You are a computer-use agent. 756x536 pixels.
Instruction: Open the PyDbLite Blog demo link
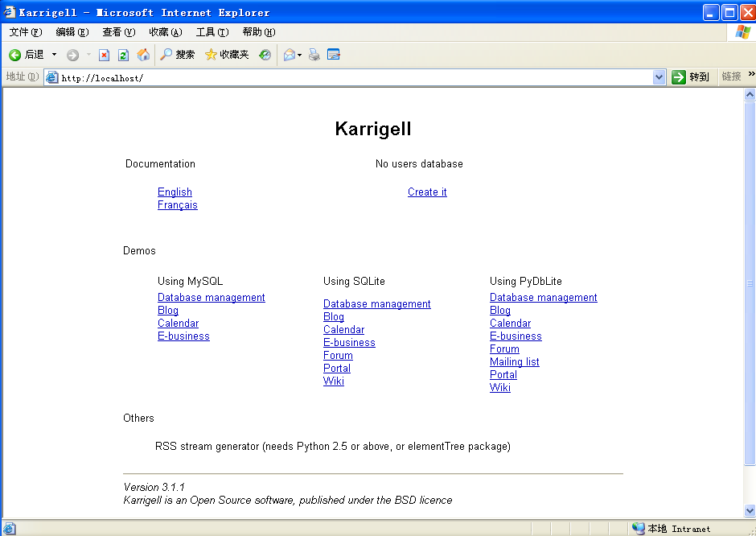point(500,310)
